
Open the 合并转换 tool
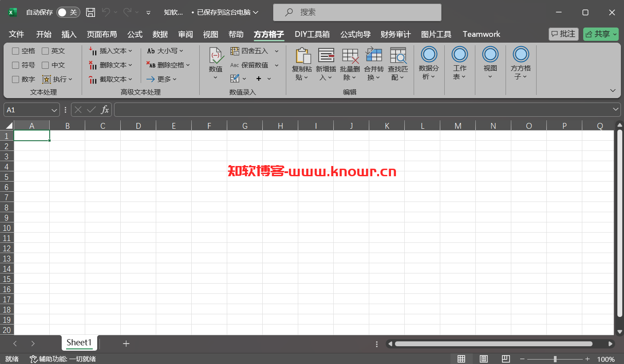coord(374,64)
